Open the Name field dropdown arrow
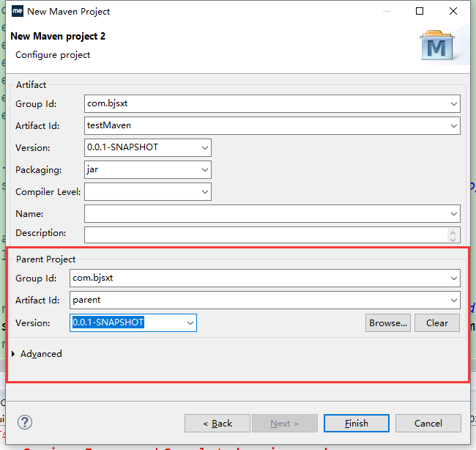This screenshot has width=476, height=450. click(x=453, y=213)
